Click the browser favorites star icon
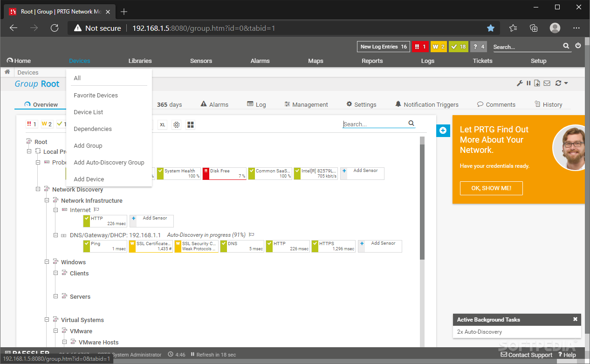This screenshot has height=364, width=590. 491,28
